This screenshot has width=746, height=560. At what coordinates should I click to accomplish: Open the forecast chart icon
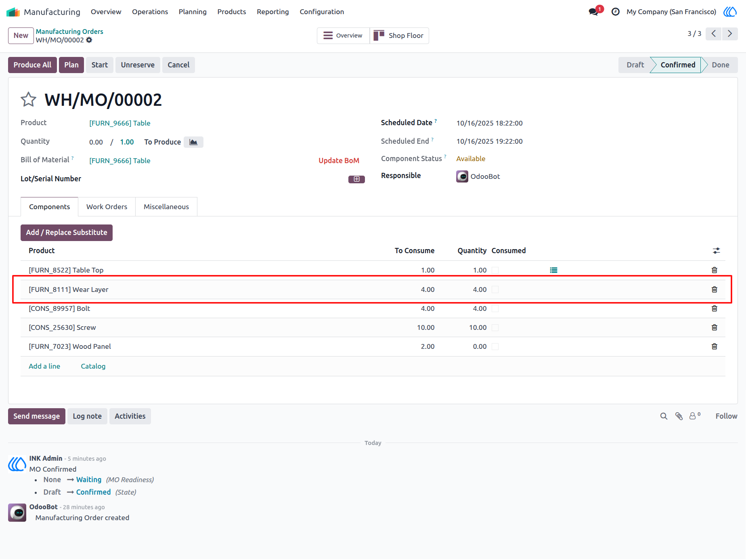[x=193, y=142]
